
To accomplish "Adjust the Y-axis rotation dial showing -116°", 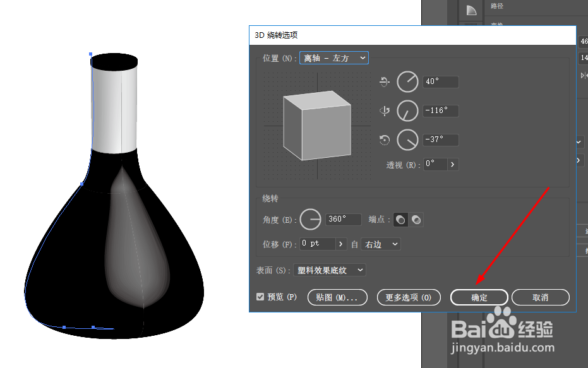I will tap(407, 111).
